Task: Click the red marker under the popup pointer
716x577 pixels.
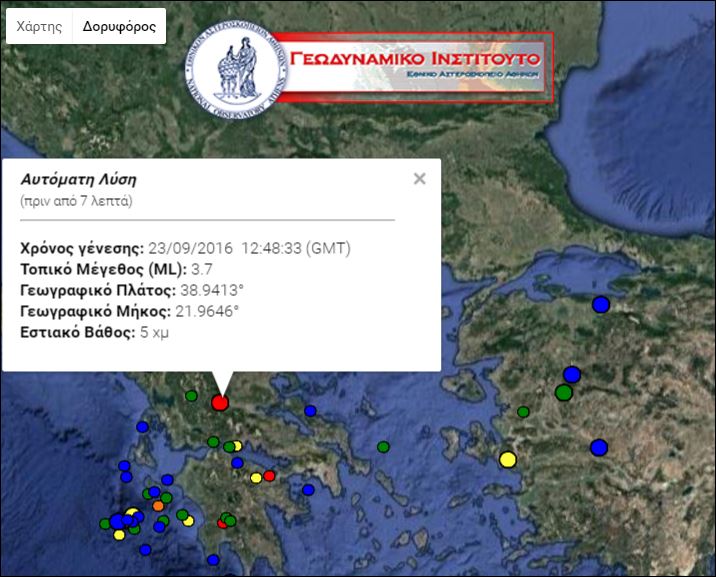Action: click(x=220, y=403)
